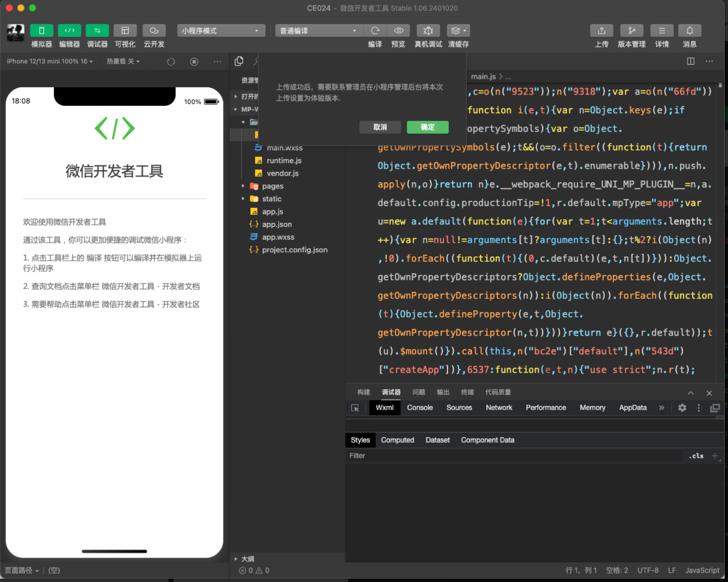Open the hot reload (热重载) dropdown
The height and width of the screenshot is (582, 728).
(x=123, y=61)
